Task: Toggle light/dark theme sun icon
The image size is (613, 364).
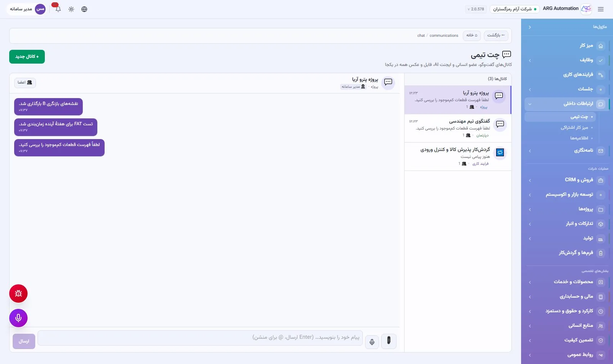Action: tap(71, 9)
